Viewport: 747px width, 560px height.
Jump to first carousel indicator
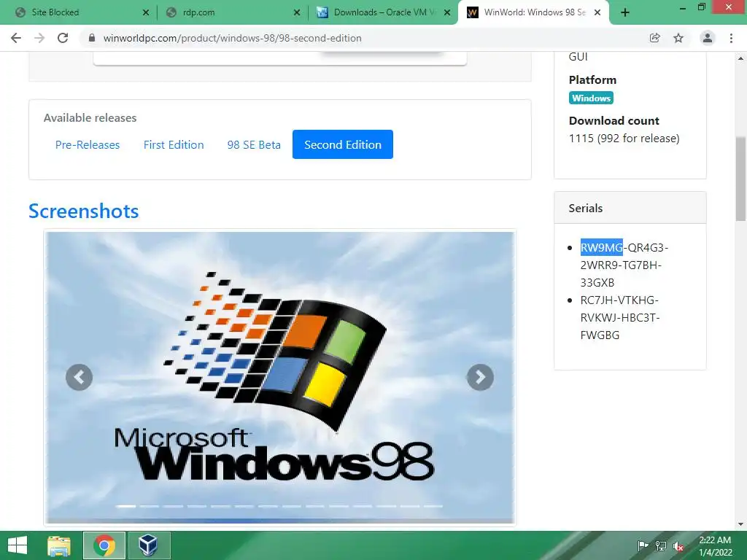tap(125, 506)
